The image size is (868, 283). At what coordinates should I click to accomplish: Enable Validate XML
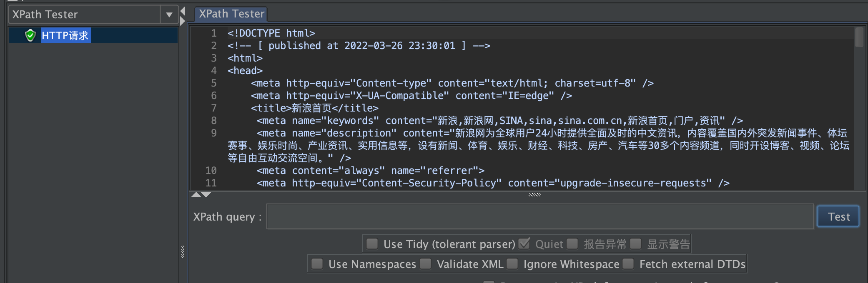pyautogui.click(x=426, y=264)
